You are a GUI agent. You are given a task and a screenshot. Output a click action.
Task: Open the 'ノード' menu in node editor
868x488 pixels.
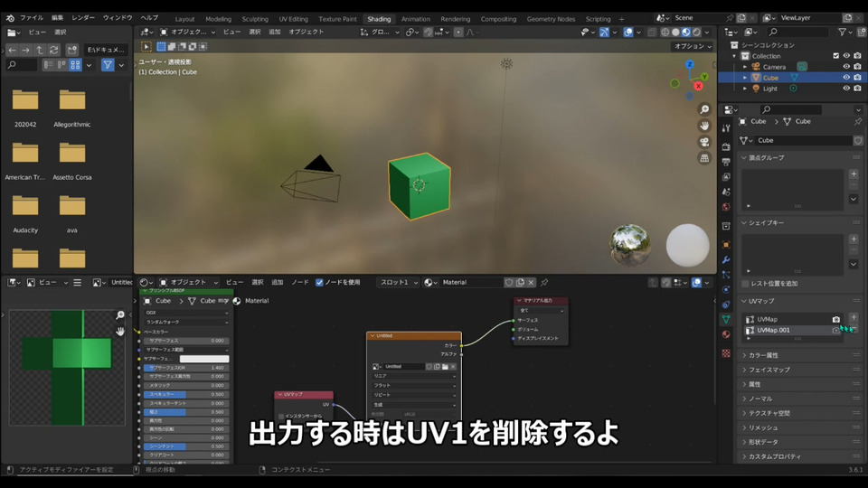point(300,282)
